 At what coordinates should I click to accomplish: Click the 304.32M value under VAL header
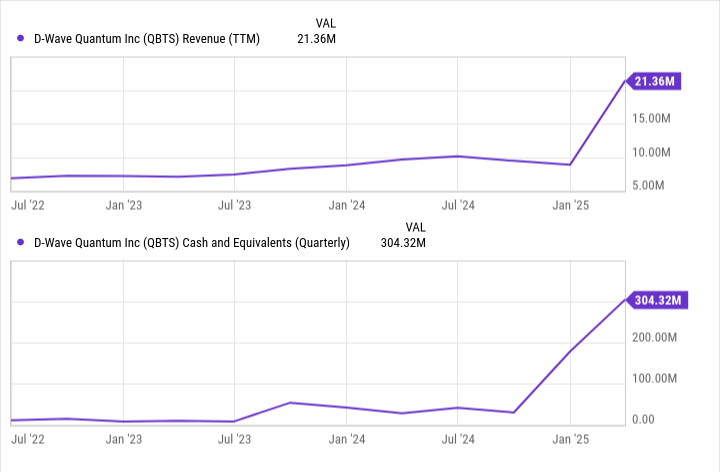(x=403, y=243)
